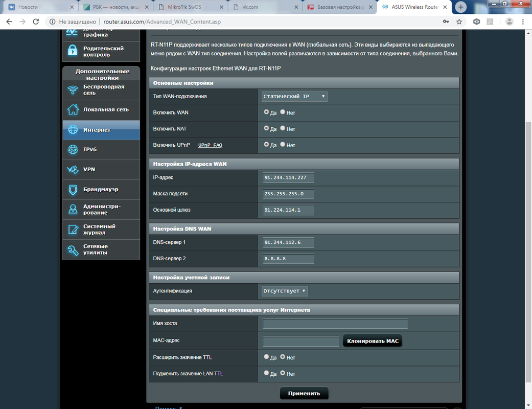Image resolution: width=532 pixels, height=409 pixels.
Task: Go back using browser back arrow
Action: 9,21
